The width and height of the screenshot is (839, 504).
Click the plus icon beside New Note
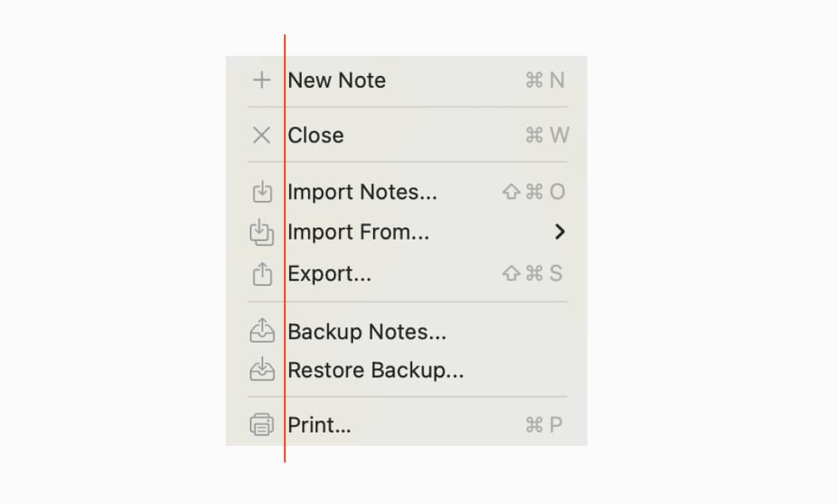click(262, 80)
